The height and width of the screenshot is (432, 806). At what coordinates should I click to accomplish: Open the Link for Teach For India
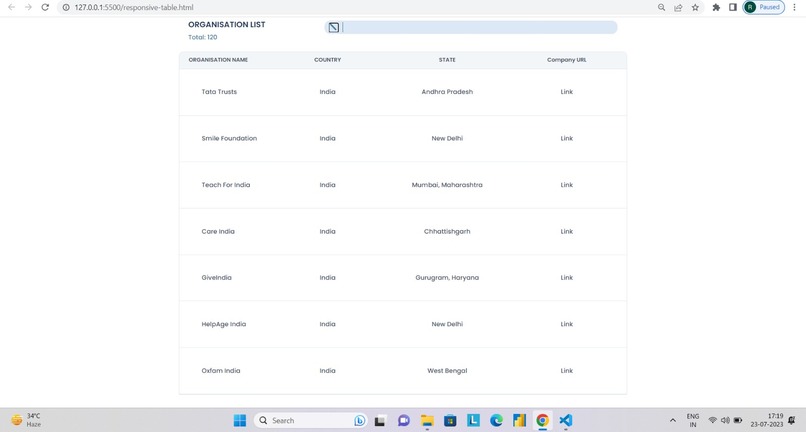pos(566,185)
